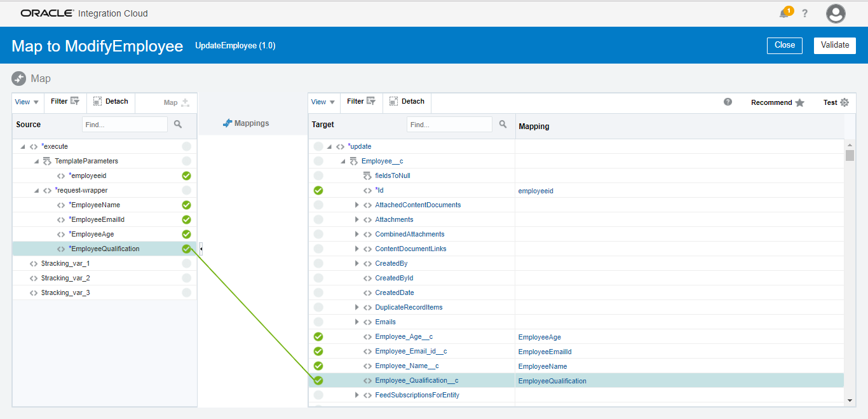
Task: Click the disabled Map button
Action: click(x=177, y=102)
